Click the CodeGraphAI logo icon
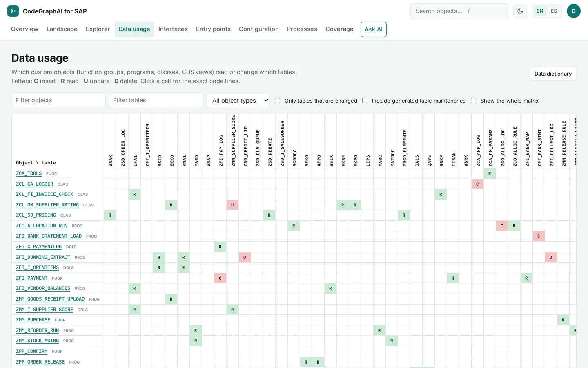 (x=13, y=11)
